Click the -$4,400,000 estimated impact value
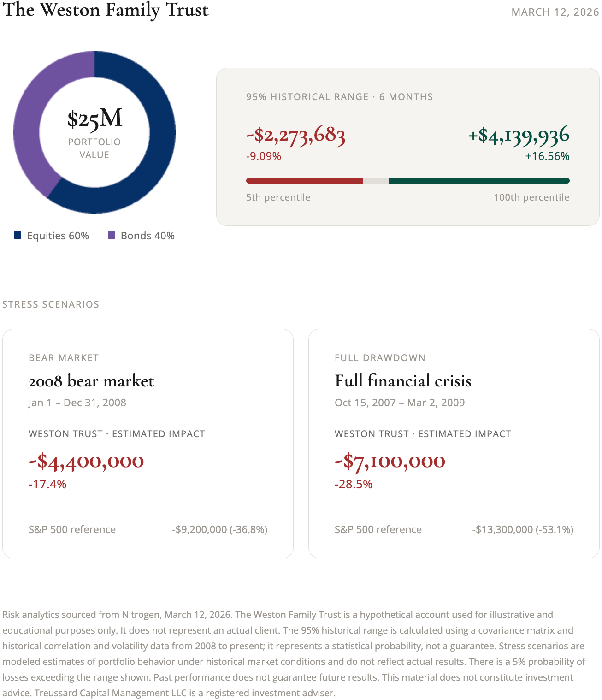 coord(86,461)
